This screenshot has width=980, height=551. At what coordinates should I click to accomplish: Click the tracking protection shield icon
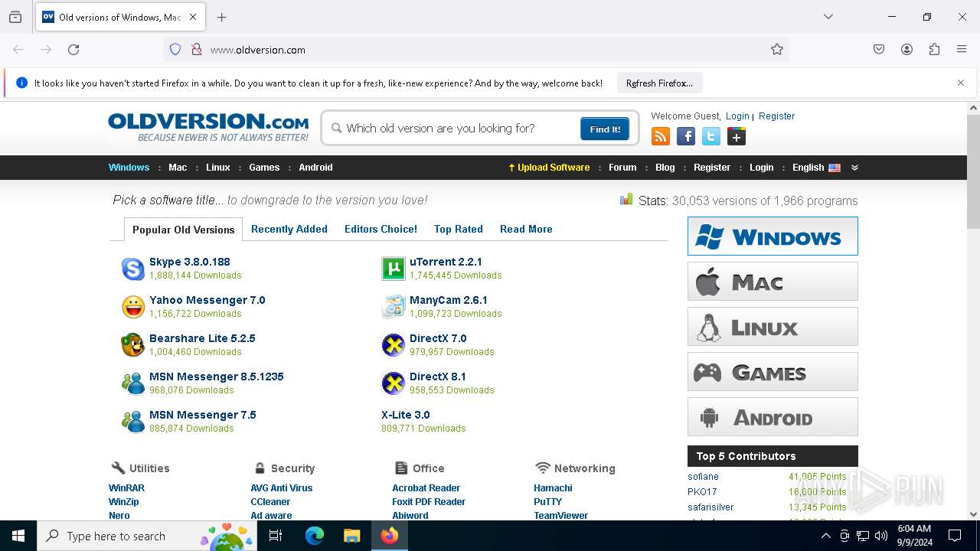(x=175, y=50)
